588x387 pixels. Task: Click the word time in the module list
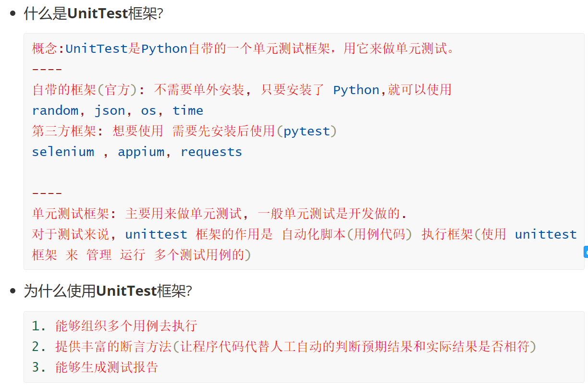coord(188,111)
